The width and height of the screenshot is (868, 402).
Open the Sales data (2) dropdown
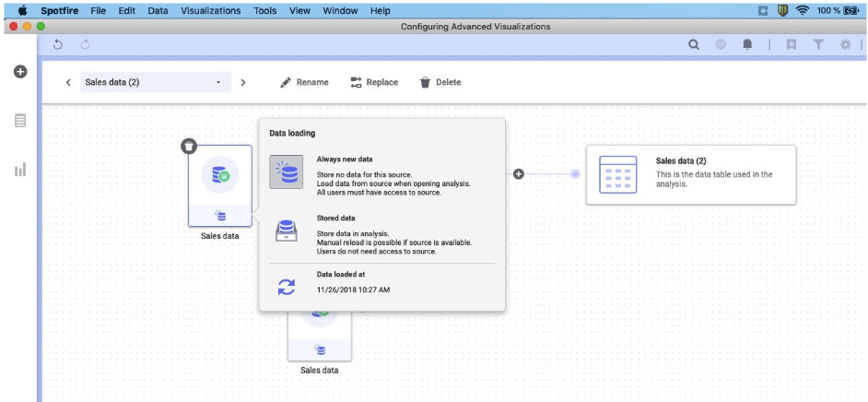tap(156, 82)
